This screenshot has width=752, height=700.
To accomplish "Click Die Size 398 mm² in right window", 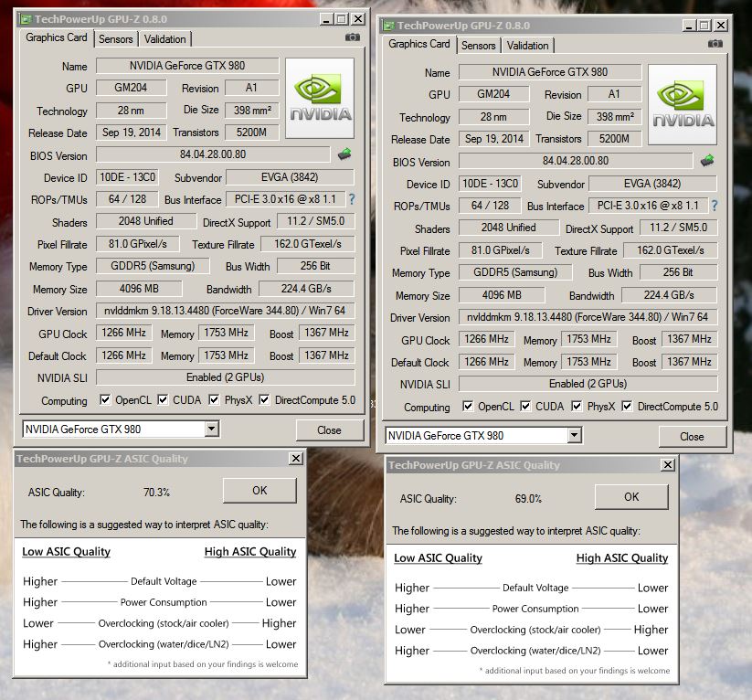I will click(615, 117).
